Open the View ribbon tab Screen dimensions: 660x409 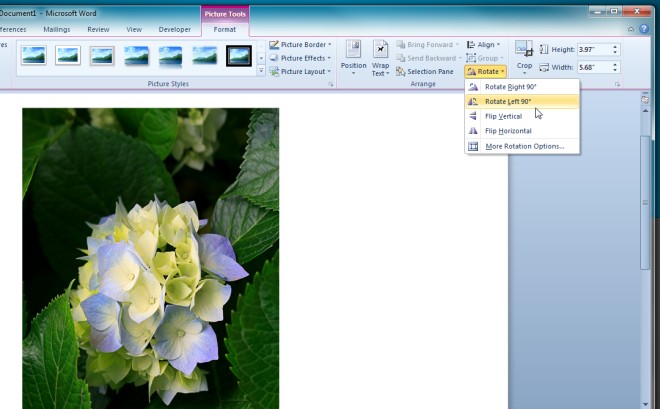[x=134, y=29]
